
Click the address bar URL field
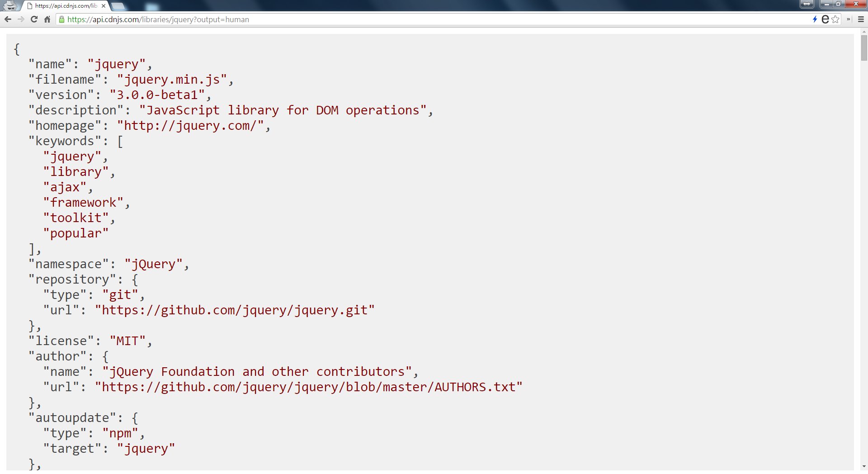pos(434,19)
